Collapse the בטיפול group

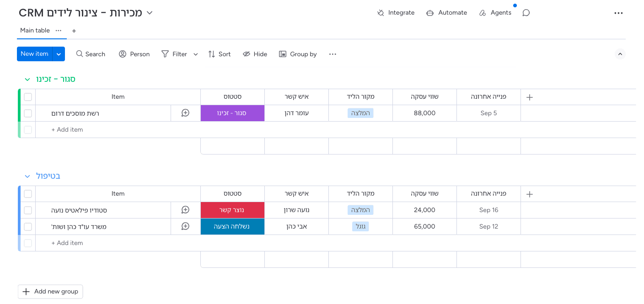click(x=27, y=176)
